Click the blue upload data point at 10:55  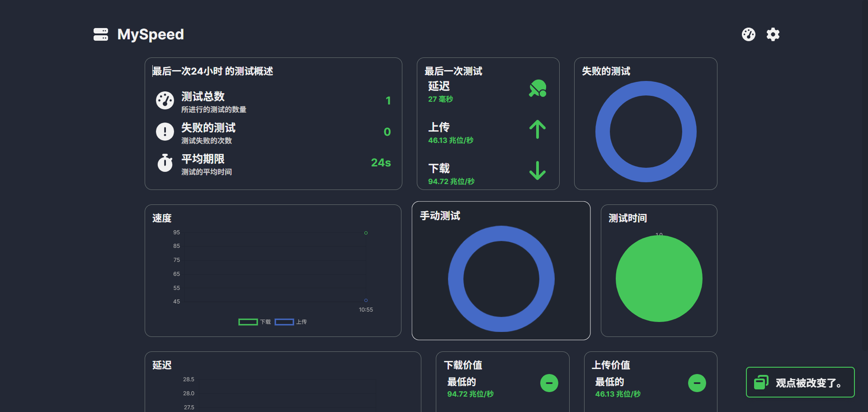[366, 300]
